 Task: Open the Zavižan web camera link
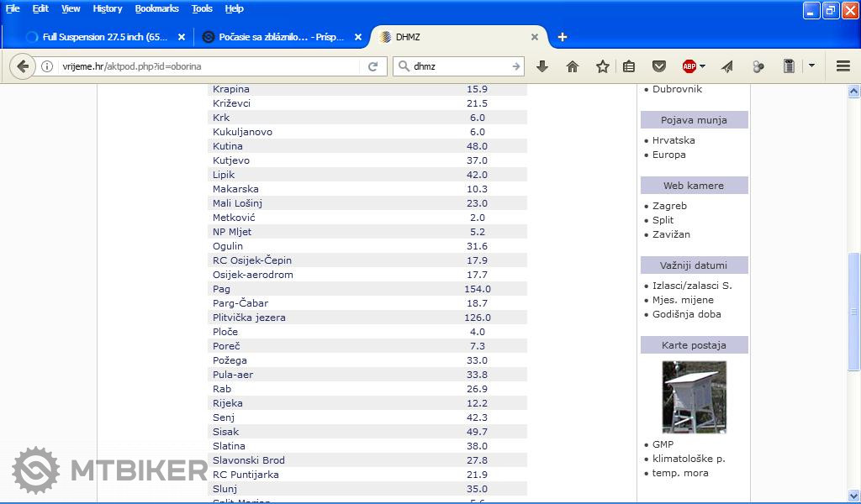point(671,234)
